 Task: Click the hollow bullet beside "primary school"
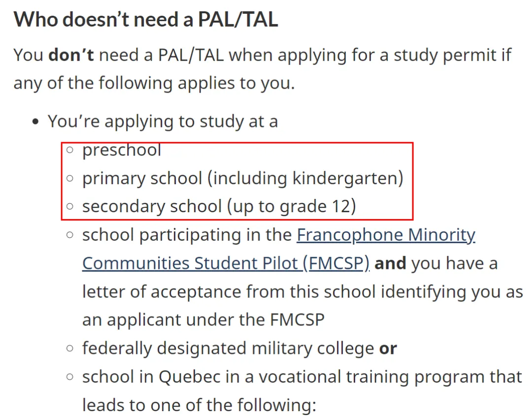tap(70, 178)
